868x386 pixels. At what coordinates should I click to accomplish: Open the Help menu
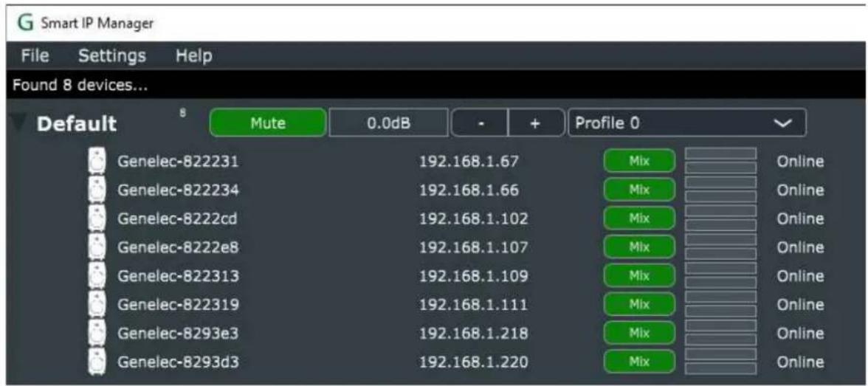(193, 56)
